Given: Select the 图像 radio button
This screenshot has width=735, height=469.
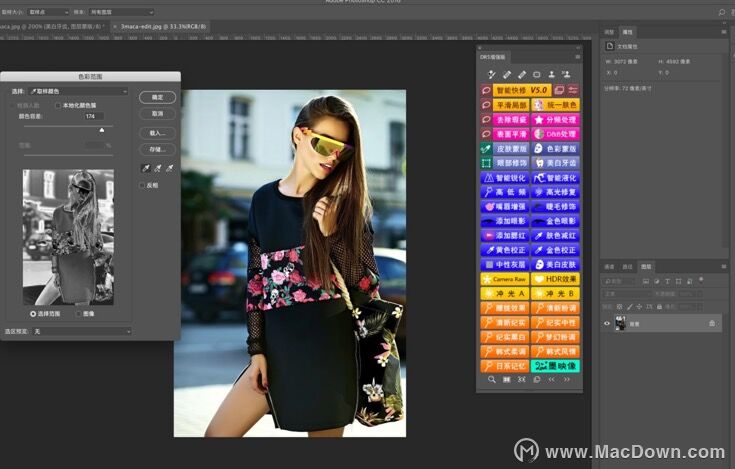Looking at the screenshot, I should pyautogui.click(x=78, y=313).
